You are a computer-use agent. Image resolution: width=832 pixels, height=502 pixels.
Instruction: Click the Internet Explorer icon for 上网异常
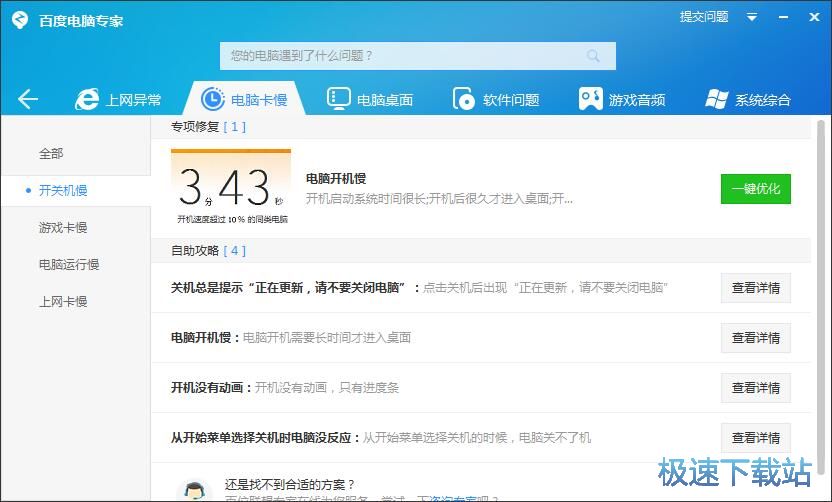(x=86, y=99)
